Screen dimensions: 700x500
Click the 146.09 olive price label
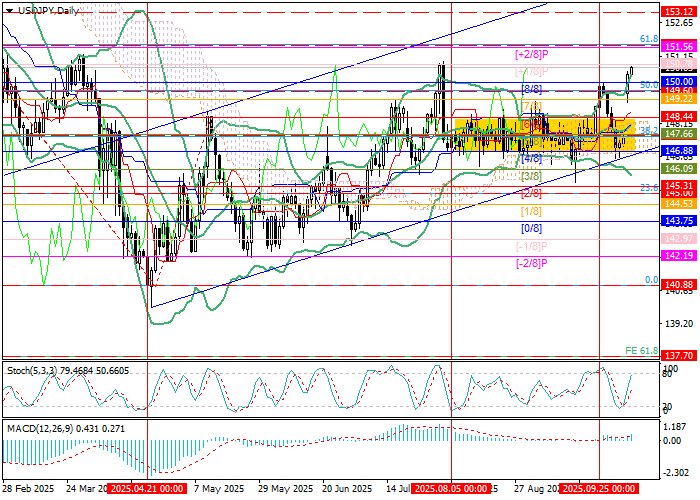click(679, 169)
